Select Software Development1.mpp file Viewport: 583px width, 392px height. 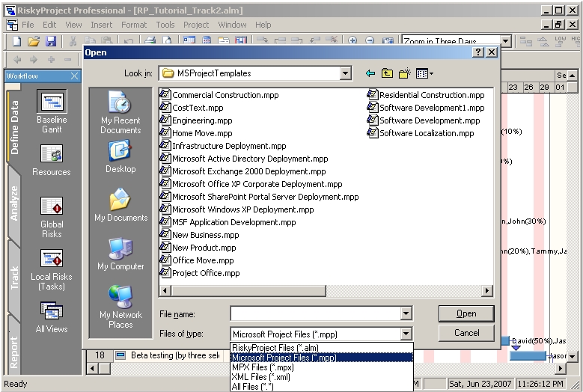[x=426, y=108]
